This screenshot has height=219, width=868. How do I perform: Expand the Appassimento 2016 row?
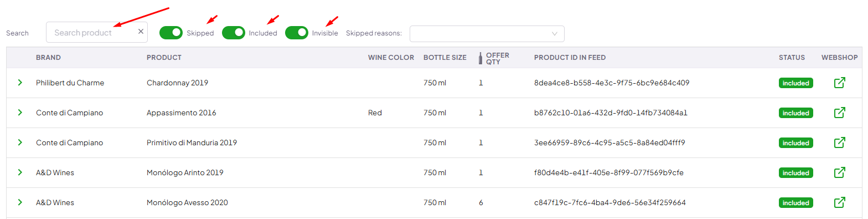pos(20,113)
